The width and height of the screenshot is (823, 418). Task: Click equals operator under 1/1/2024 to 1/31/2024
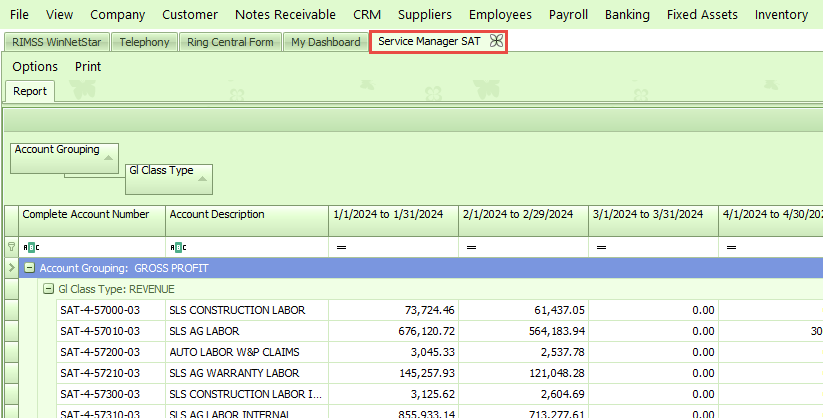click(341, 246)
